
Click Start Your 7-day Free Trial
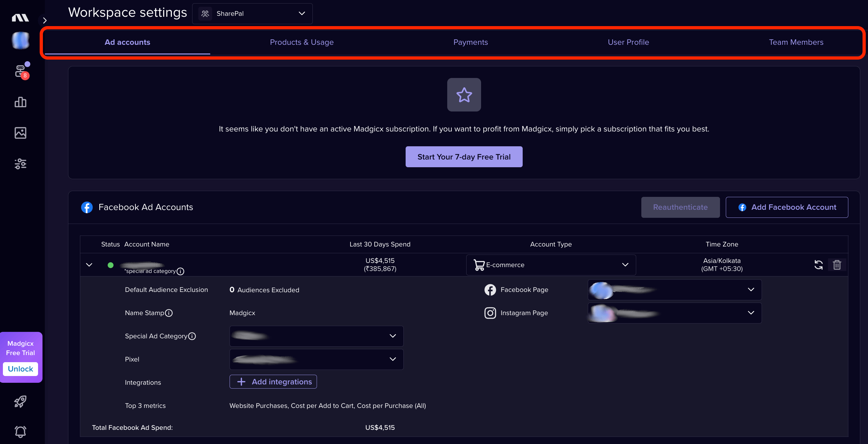464,157
